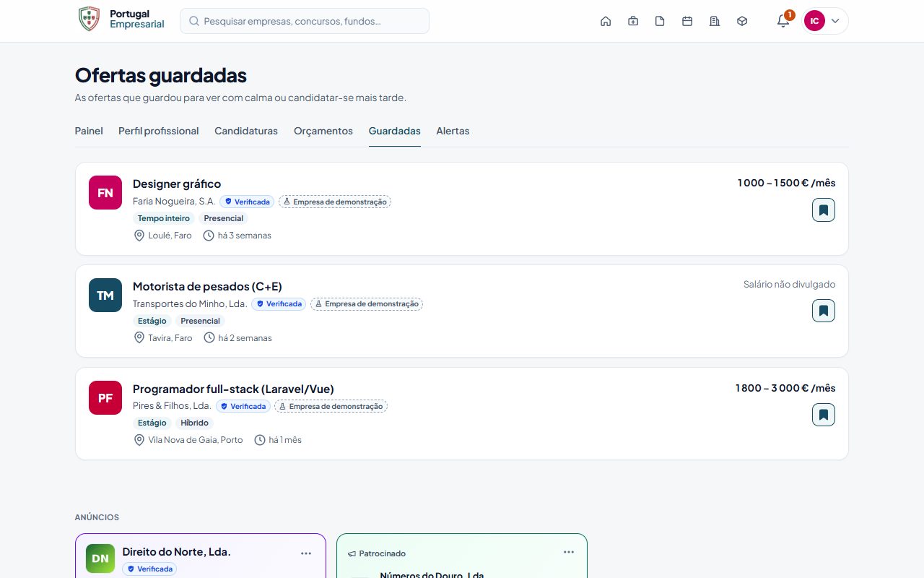
Task: Open the calendar icon in the header
Action: click(687, 21)
